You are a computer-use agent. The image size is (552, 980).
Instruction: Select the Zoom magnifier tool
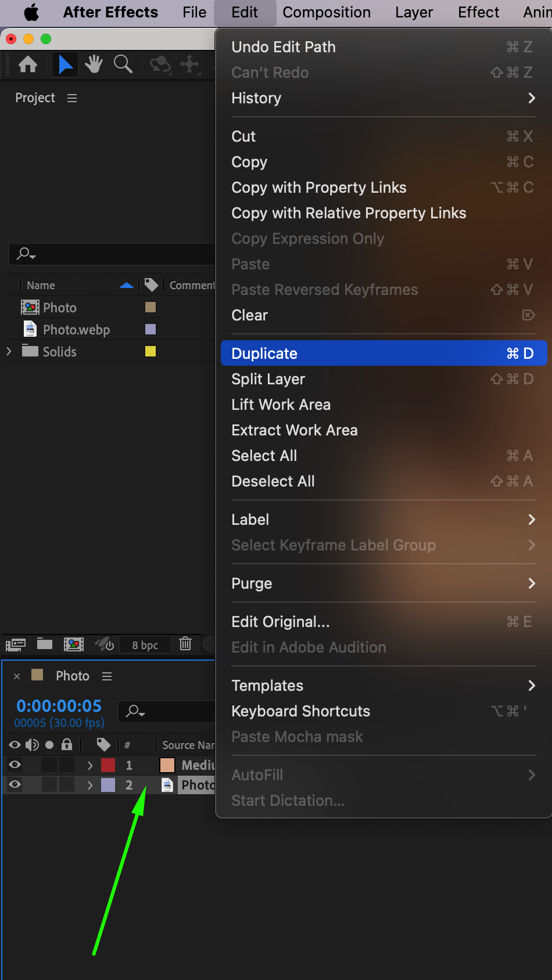tap(123, 64)
